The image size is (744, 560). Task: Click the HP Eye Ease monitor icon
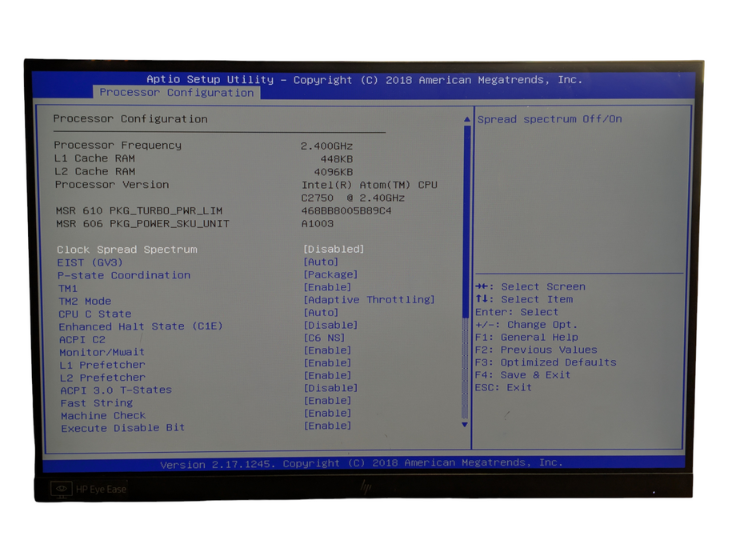point(62,489)
